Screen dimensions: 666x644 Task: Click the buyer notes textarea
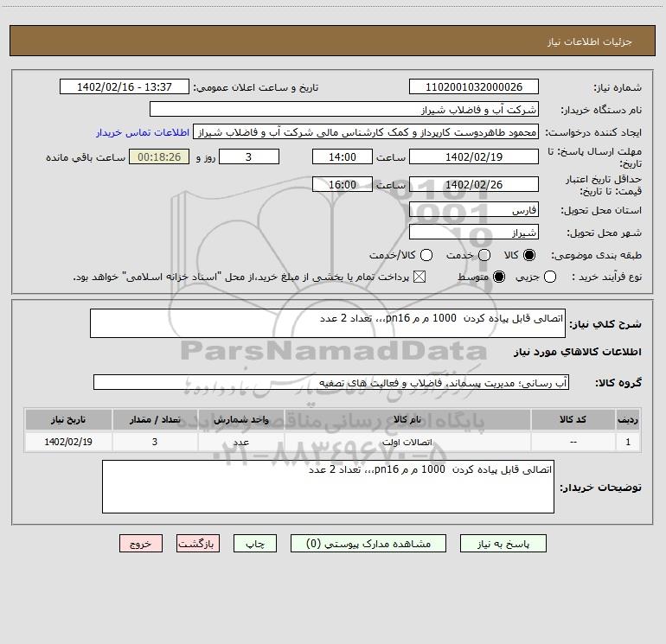click(x=328, y=487)
